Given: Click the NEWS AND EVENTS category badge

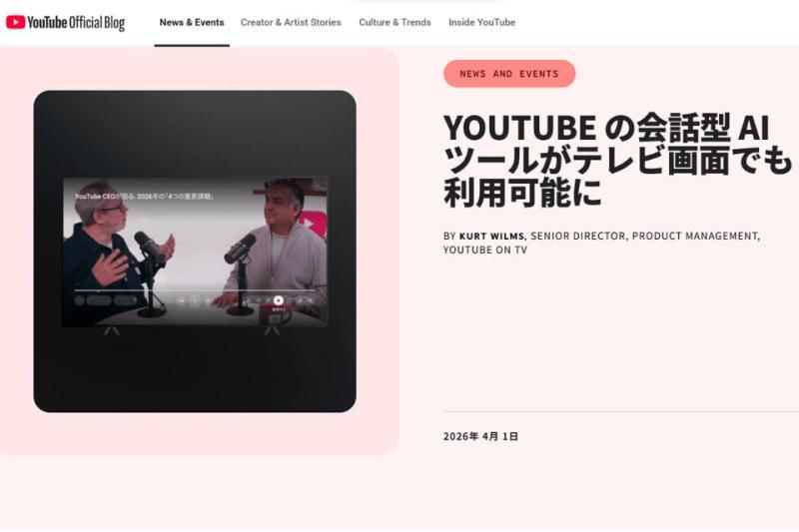Looking at the screenshot, I should click(x=509, y=74).
